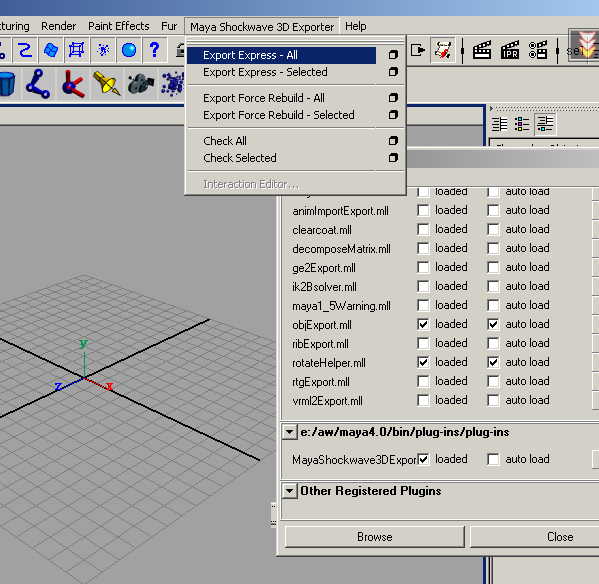The height and width of the screenshot is (584, 599).
Task: Open the Paint Effects menu
Action: click(118, 26)
